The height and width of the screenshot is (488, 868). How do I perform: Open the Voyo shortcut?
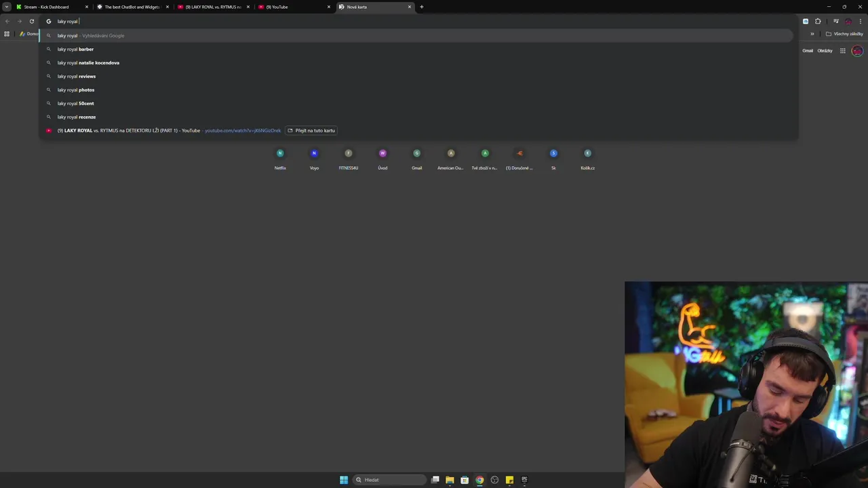point(314,159)
